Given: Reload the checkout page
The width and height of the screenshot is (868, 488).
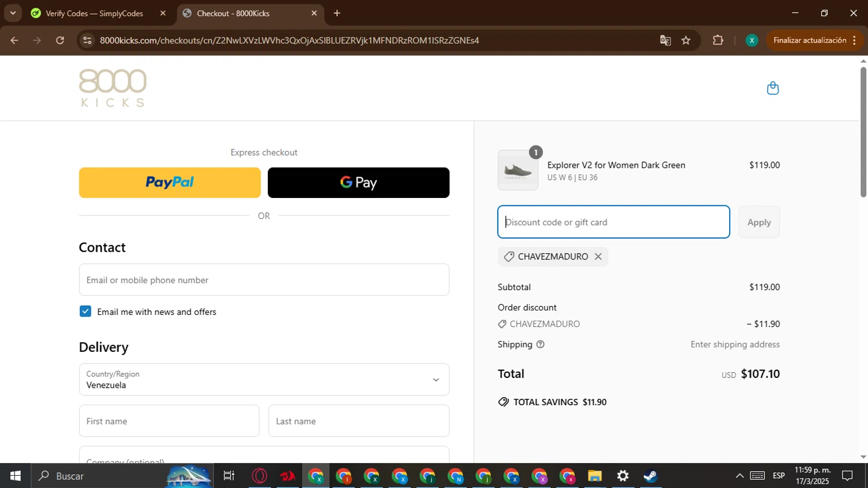Looking at the screenshot, I should (60, 41).
